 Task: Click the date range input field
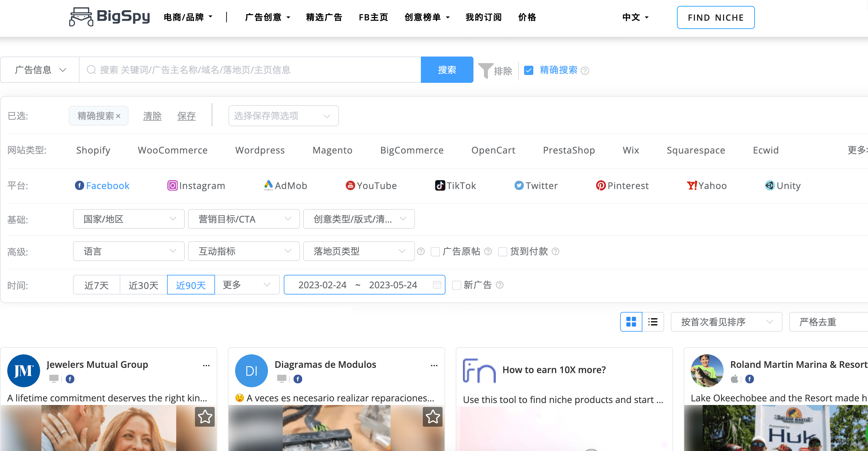pos(364,285)
